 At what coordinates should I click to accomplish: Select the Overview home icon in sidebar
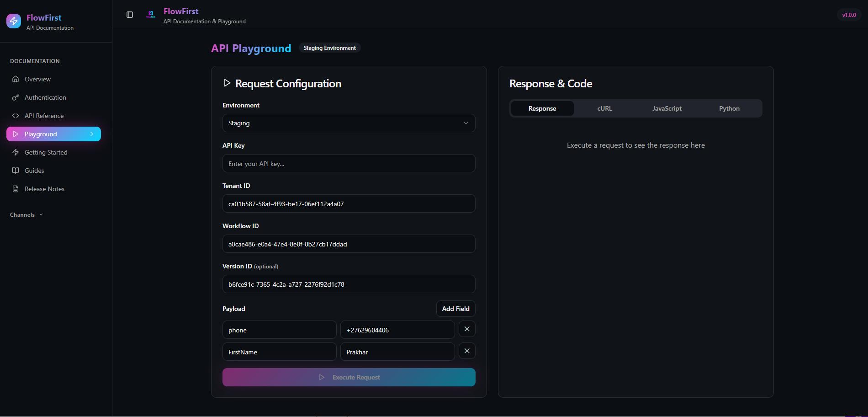16,79
